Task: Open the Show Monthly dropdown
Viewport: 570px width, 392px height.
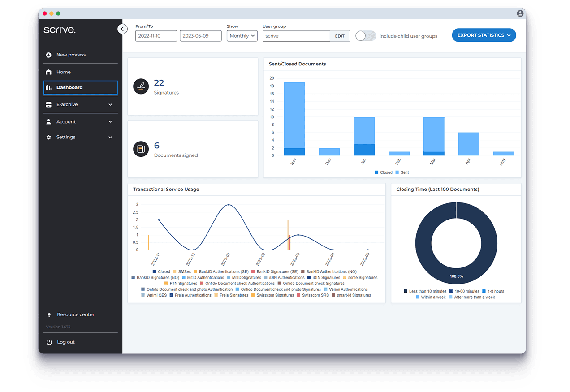Action: [242, 36]
